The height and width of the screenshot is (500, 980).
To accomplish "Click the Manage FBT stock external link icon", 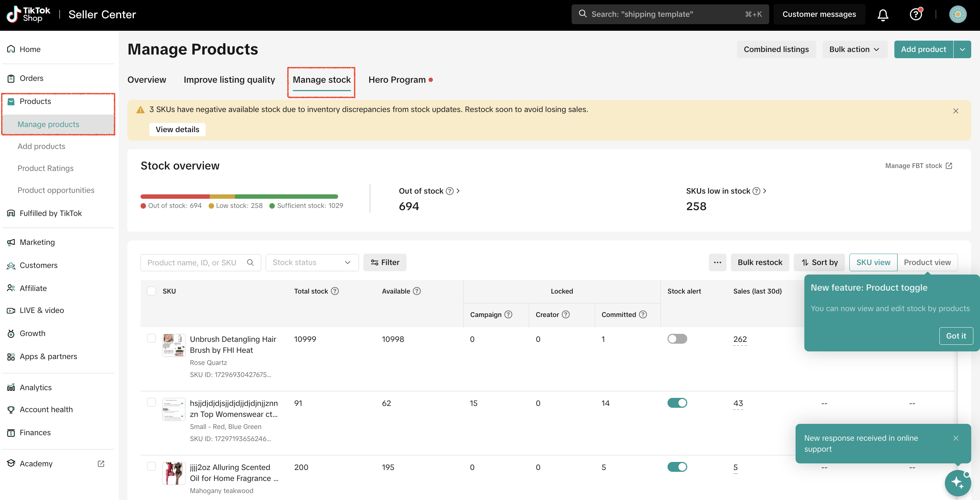I will point(949,166).
